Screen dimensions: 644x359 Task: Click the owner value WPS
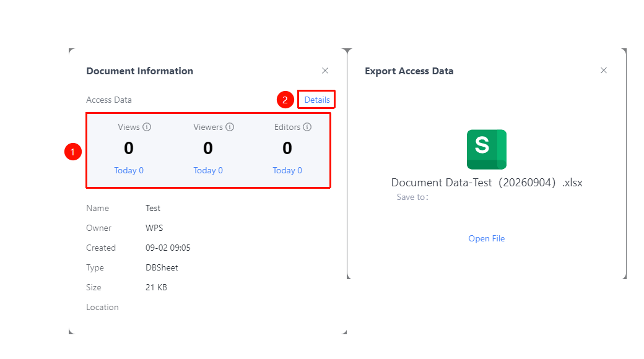[x=154, y=228]
